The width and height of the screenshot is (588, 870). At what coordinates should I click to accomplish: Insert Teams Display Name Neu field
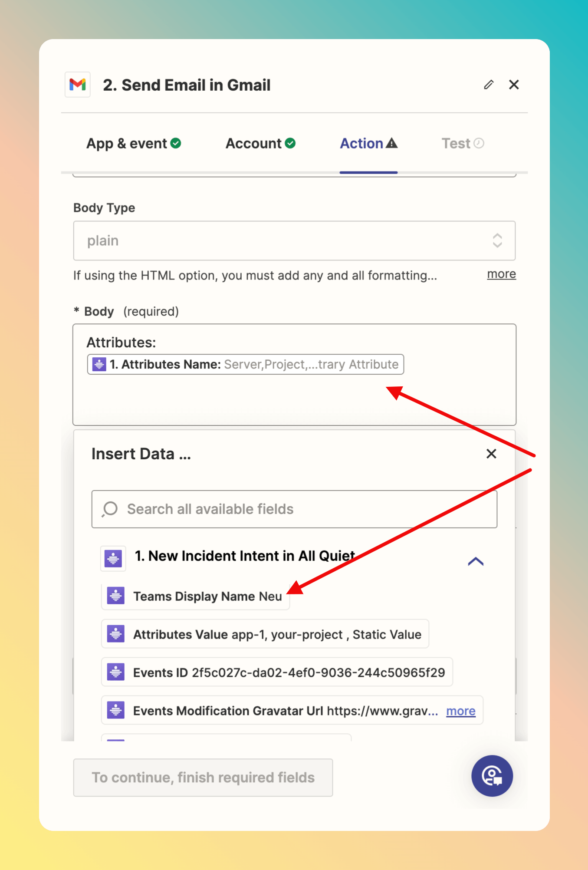coord(195,596)
